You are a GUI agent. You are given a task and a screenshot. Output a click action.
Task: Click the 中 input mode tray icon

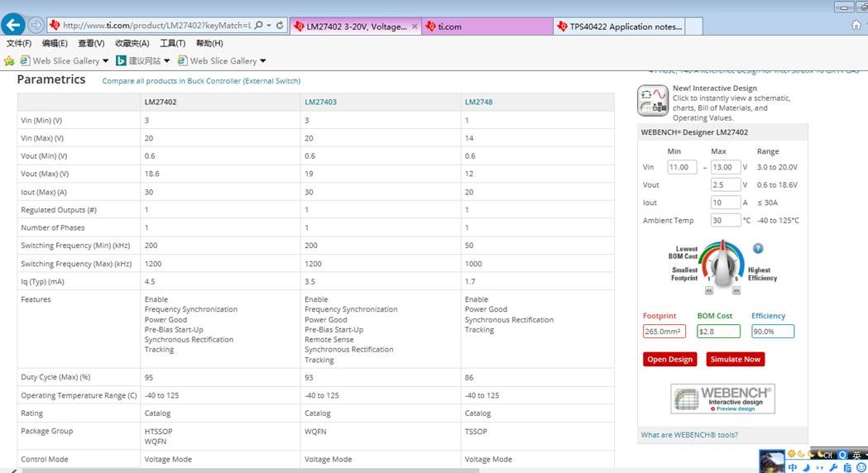(793, 467)
